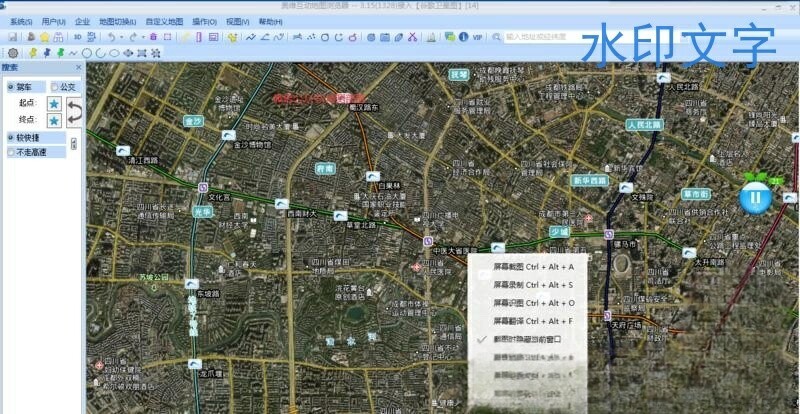This screenshot has width=800, height=414.
Task: Close the 搜索 side panel
Action: tap(79, 67)
